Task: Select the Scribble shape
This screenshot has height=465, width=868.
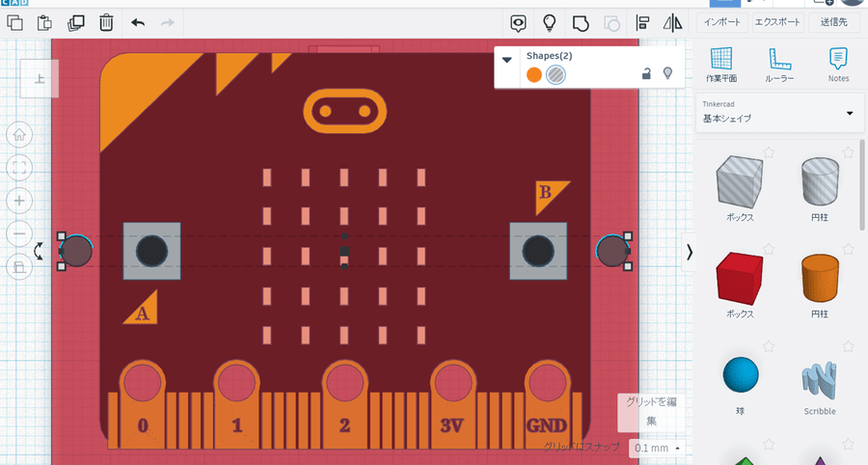Action: coord(820,380)
